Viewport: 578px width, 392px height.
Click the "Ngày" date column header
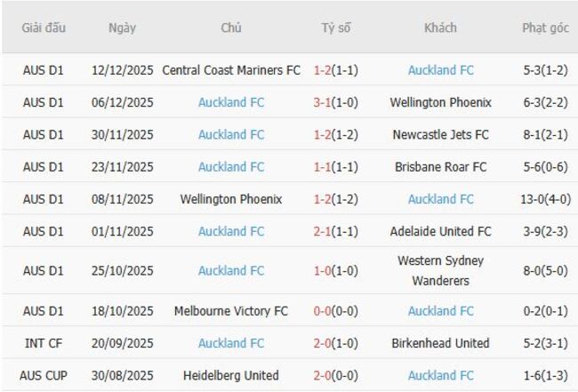[x=122, y=28]
